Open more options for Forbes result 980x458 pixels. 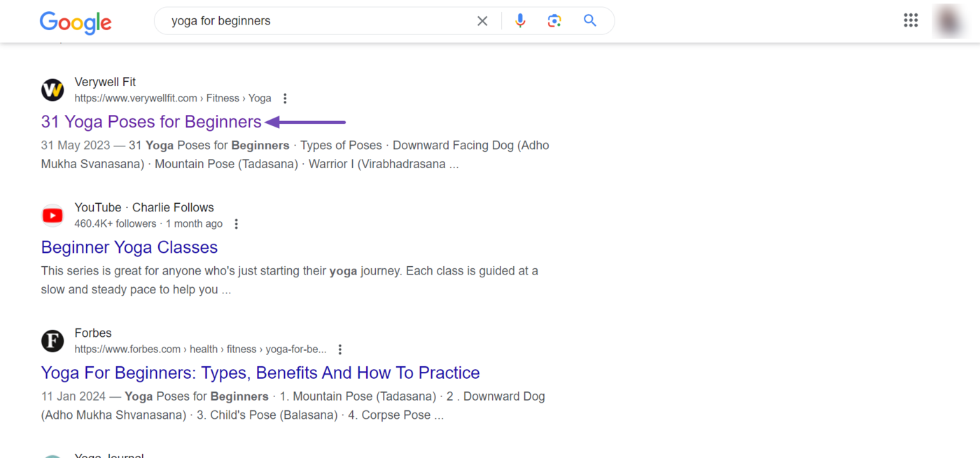340,349
